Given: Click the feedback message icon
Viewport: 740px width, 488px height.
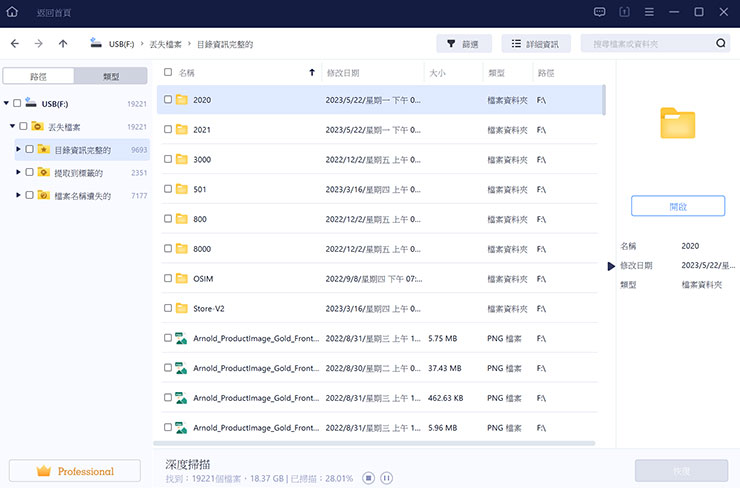Looking at the screenshot, I should [x=599, y=12].
